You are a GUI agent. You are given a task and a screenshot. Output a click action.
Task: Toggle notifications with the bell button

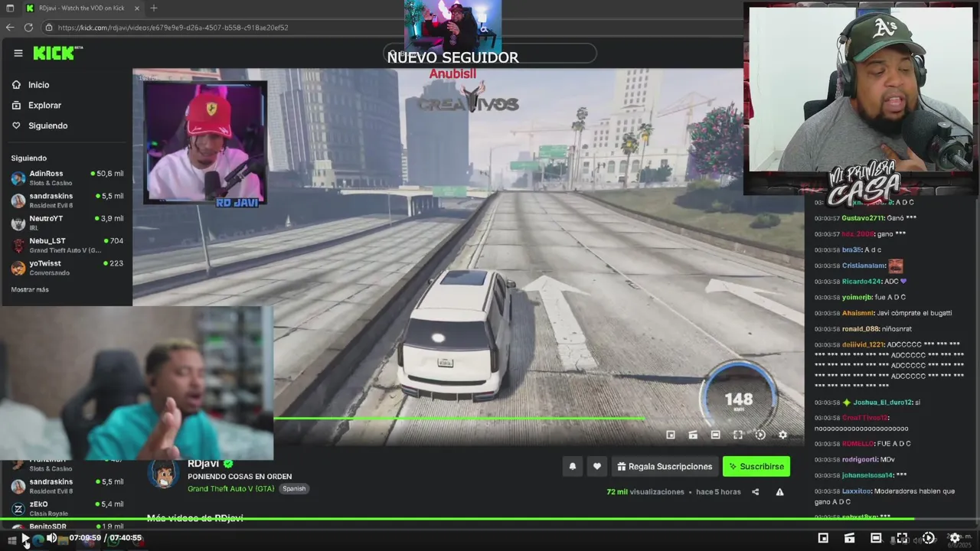coord(572,466)
